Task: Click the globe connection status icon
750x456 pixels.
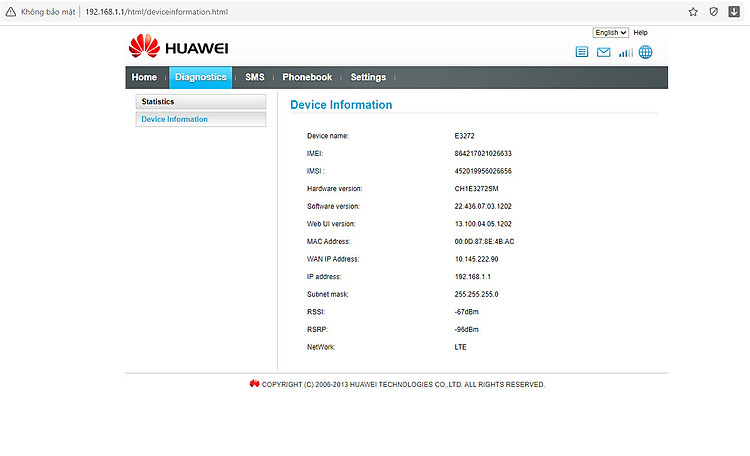Action: tap(645, 52)
